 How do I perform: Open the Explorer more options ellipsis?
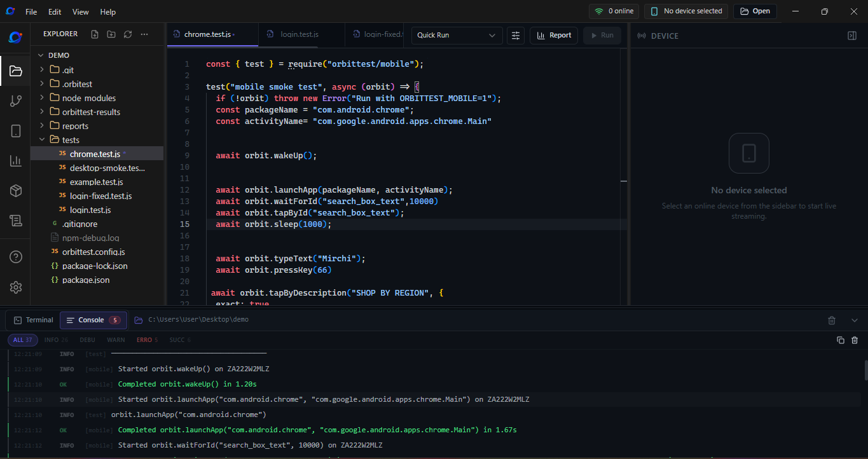144,34
